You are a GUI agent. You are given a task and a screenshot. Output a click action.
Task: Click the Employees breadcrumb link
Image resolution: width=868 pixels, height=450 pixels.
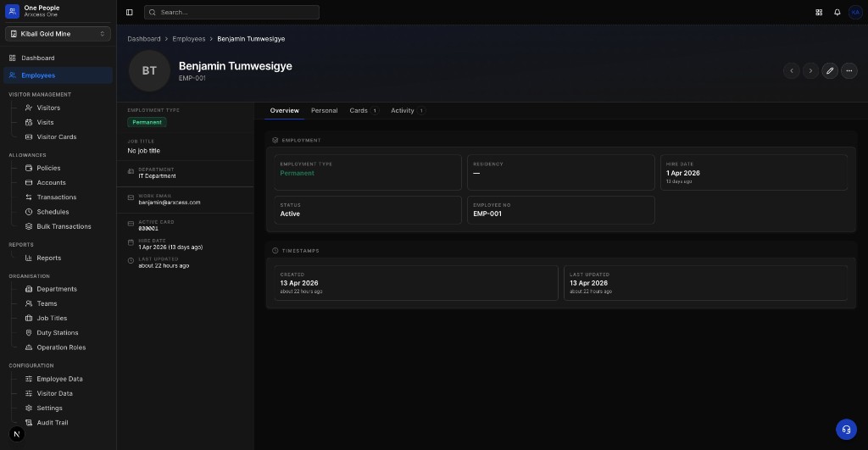click(x=188, y=39)
